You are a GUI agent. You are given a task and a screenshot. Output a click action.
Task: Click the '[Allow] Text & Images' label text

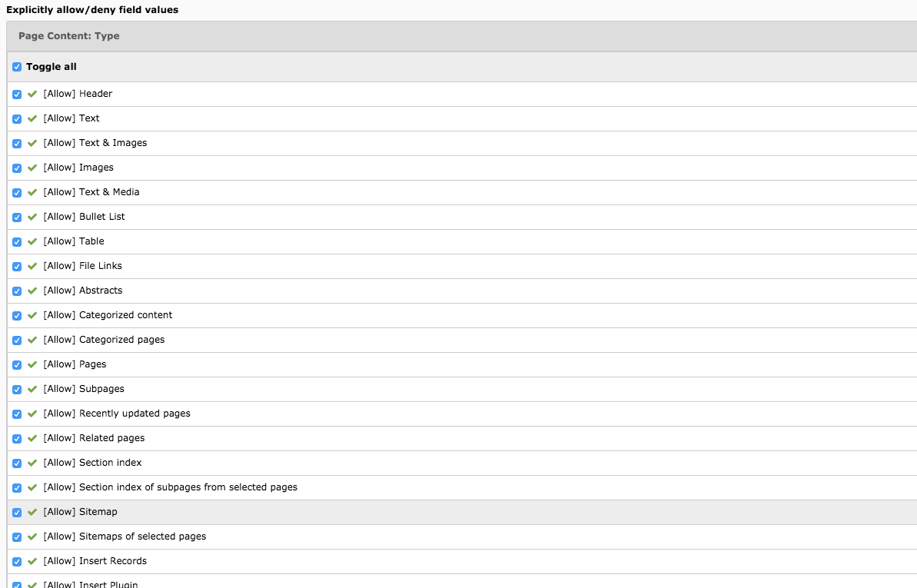(x=95, y=143)
